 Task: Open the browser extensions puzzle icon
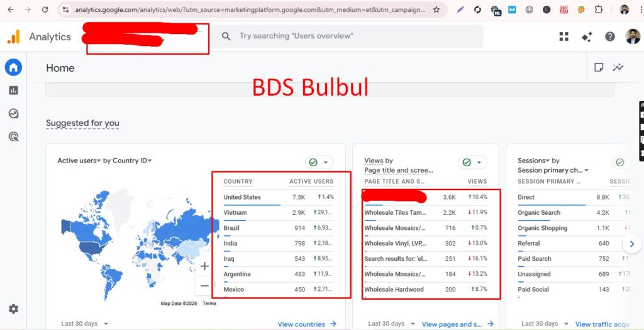point(599,9)
